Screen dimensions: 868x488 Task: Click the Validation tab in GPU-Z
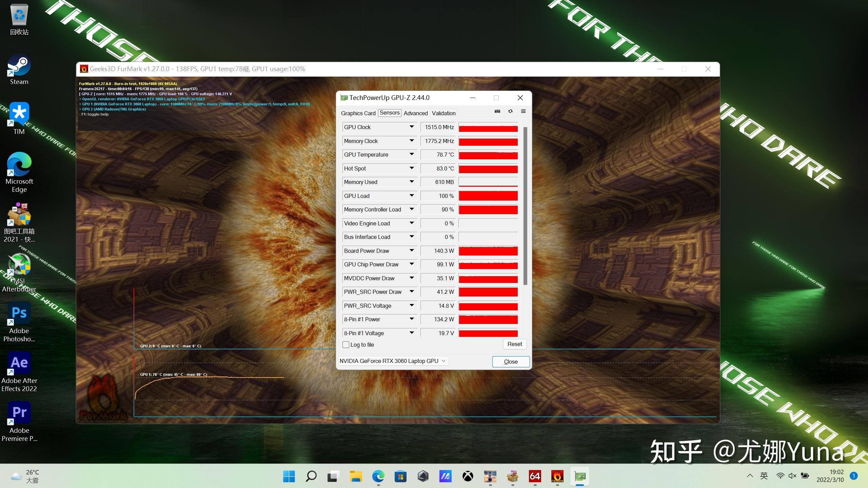click(x=443, y=113)
